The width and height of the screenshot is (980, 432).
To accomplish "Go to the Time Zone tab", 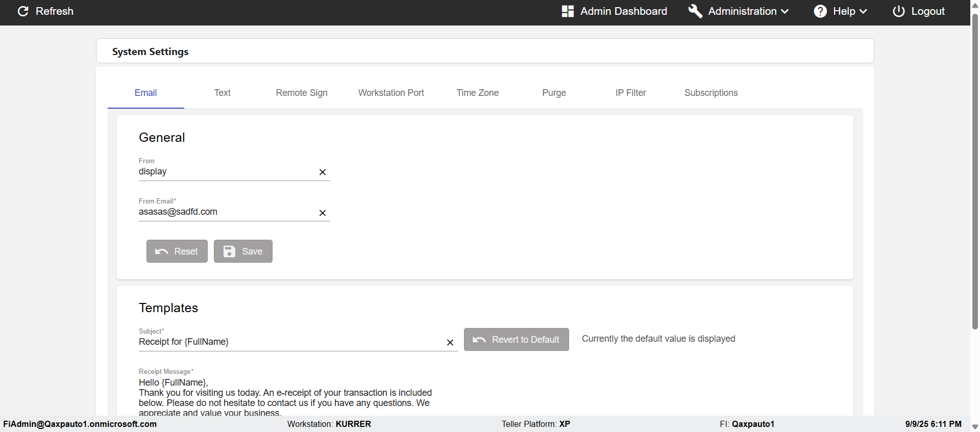I will (x=477, y=93).
